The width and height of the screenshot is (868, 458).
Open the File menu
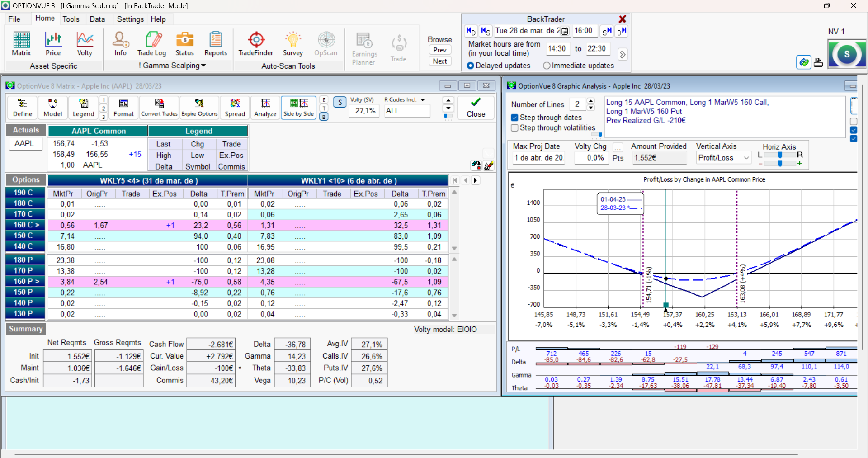14,19
